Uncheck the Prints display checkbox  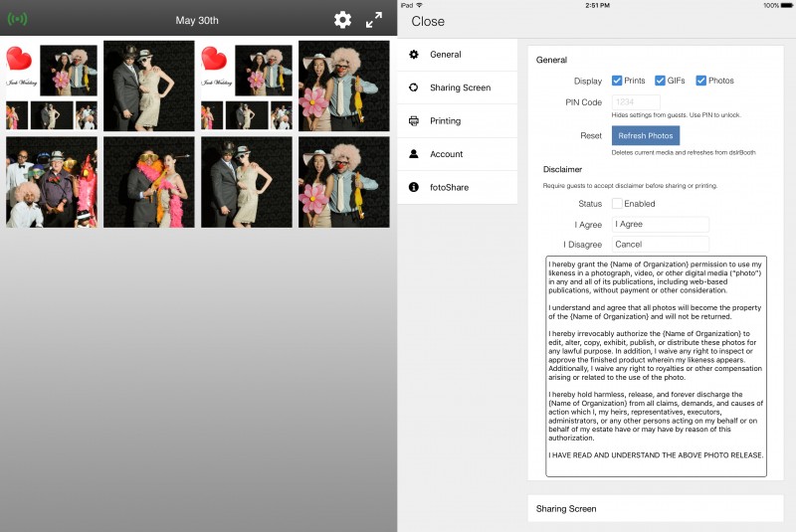(x=617, y=81)
